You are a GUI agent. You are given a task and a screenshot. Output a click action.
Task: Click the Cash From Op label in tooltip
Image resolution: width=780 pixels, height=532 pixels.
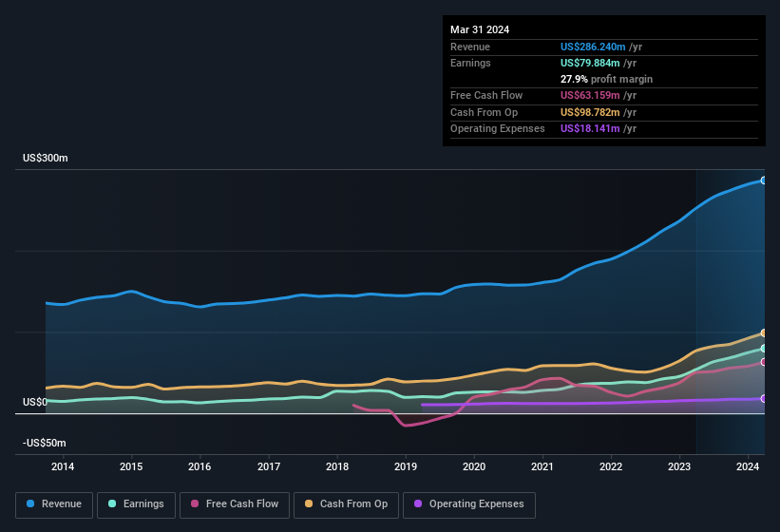pos(484,112)
